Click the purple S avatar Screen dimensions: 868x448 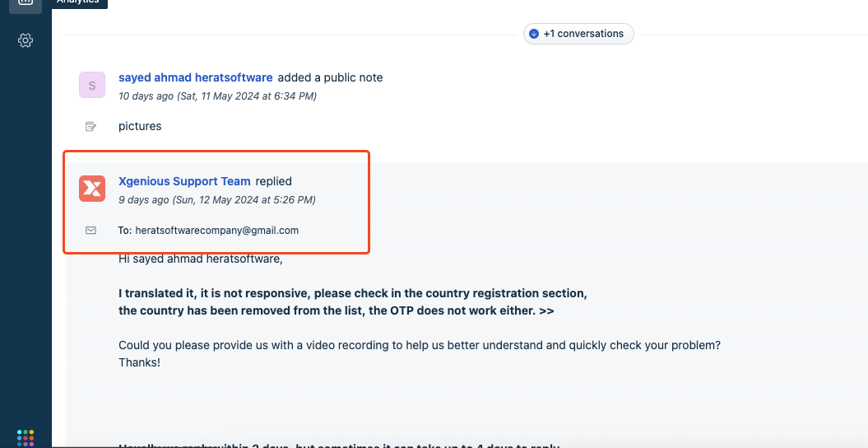[92, 85]
